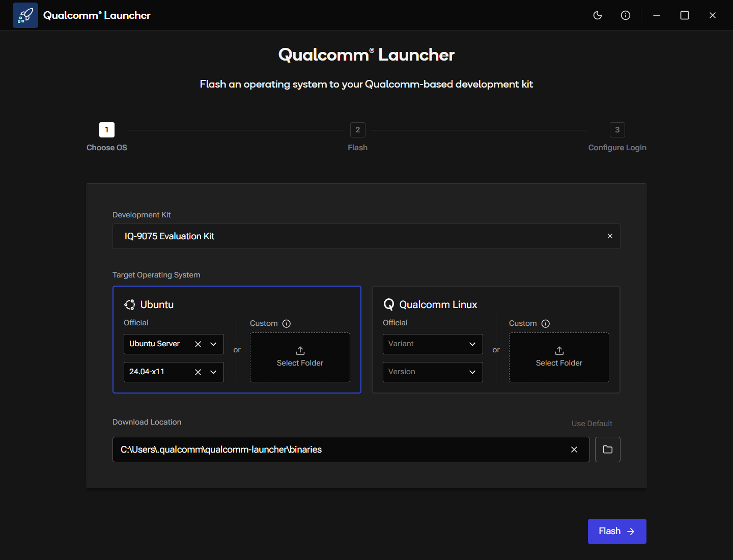The width and height of the screenshot is (733, 560).
Task: Click the 'Download Location' label
Action: (x=147, y=422)
